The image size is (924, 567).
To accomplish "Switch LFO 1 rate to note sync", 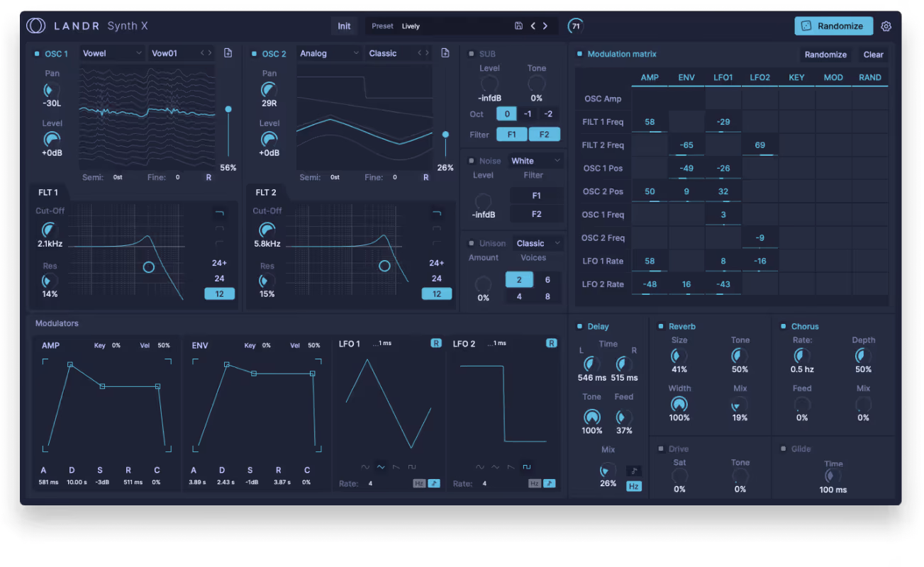I will [434, 483].
